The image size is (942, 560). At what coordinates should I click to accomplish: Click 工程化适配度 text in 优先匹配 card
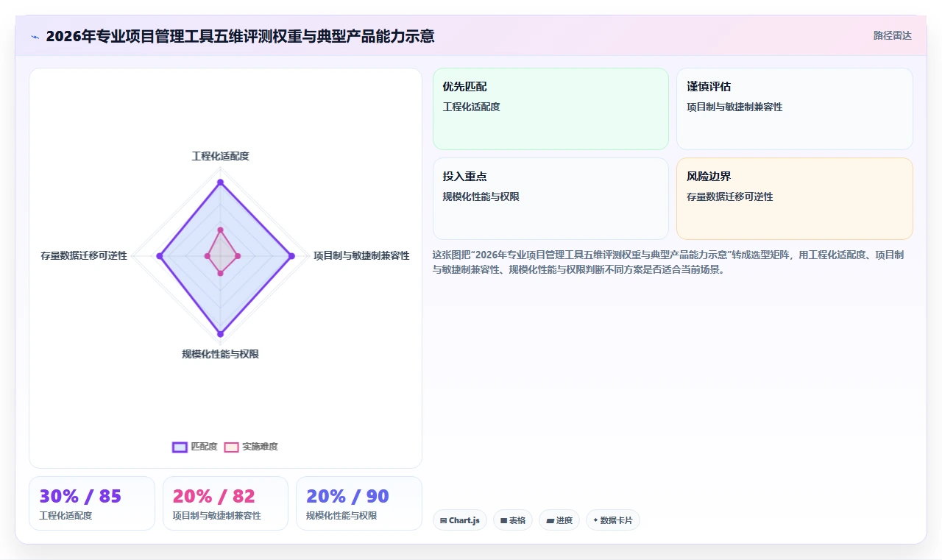click(471, 107)
